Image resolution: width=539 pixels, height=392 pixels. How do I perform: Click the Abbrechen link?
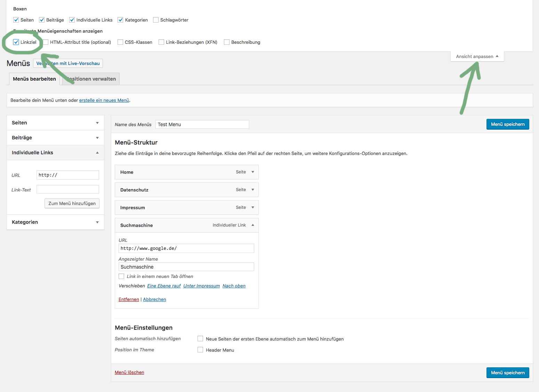point(154,299)
